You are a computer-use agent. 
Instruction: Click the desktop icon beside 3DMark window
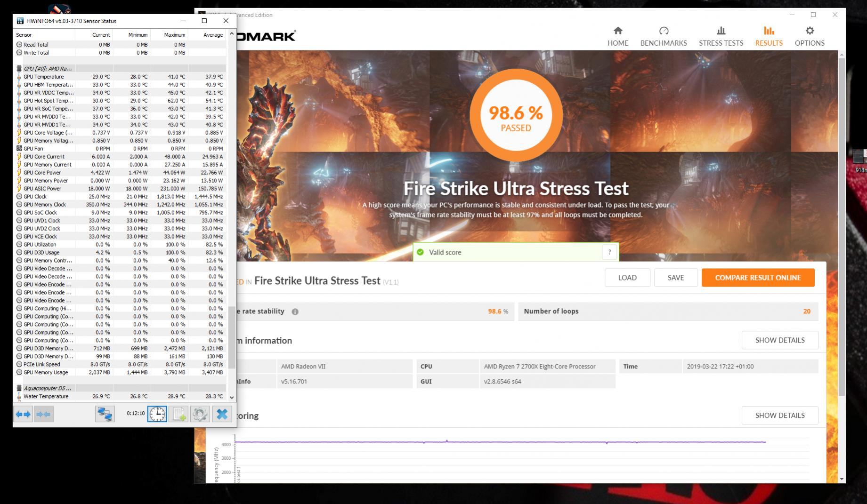pos(860,160)
